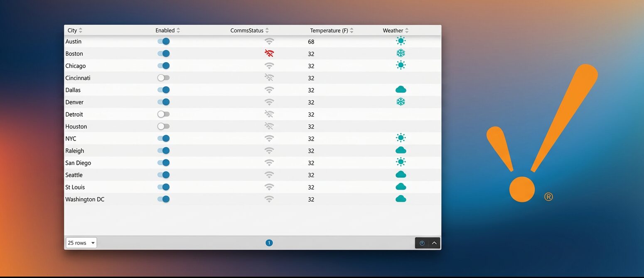
Task: Click the cloud weather icon for Washington DC
Action: click(x=401, y=199)
